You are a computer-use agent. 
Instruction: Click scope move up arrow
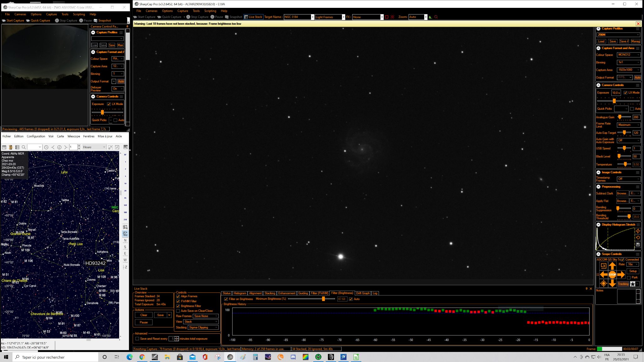tap(612, 266)
